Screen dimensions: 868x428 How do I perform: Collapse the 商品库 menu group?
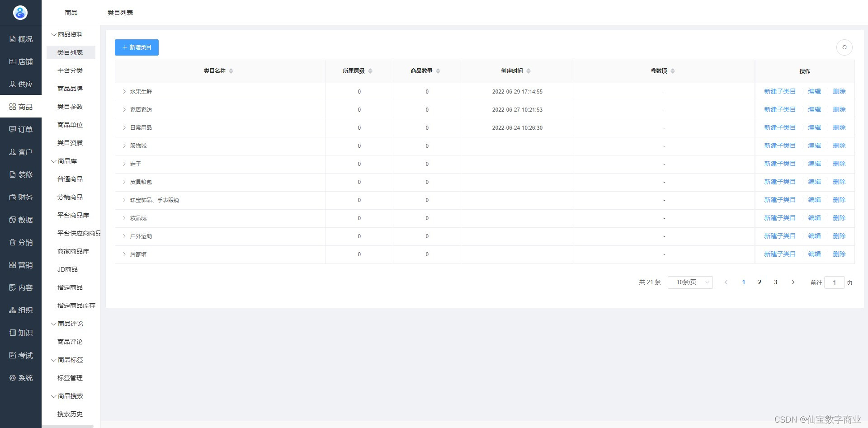tap(64, 161)
